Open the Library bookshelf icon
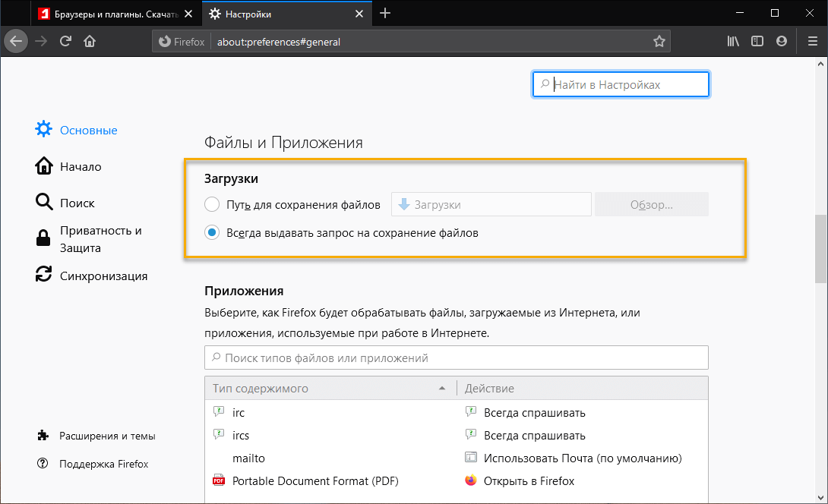The width and height of the screenshot is (828, 504). point(733,42)
